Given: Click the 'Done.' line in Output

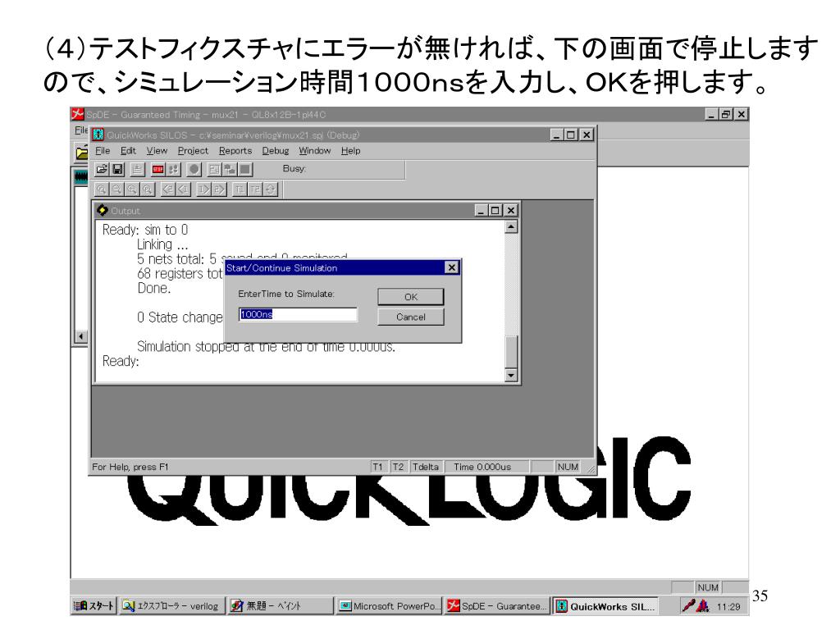Looking at the screenshot, I should 153,288.
